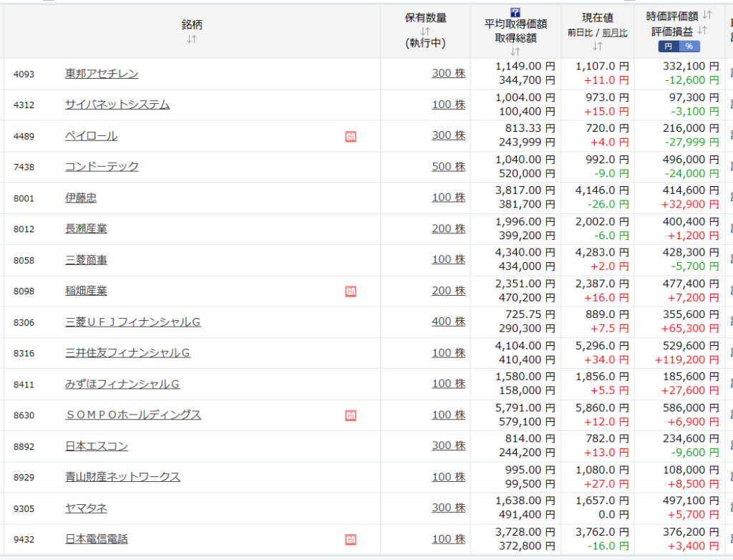Select stock code 4093

point(24,74)
